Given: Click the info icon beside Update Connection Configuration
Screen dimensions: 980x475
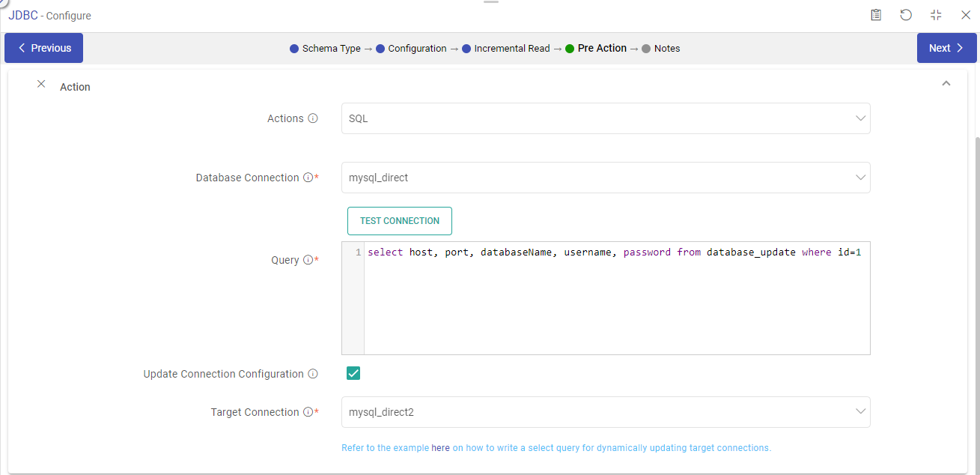Looking at the screenshot, I should point(312,373).
